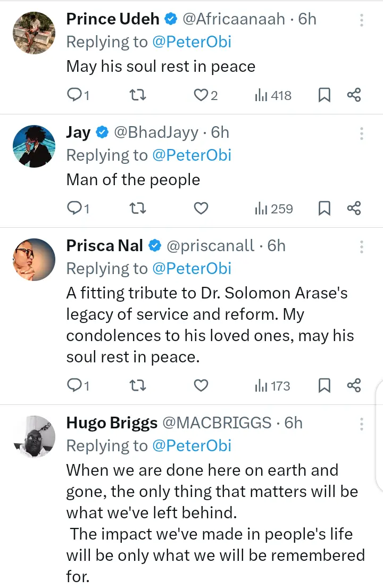This screenshot has height=588, width=383.
Task: Like Prince Udeh's reply
Action: (x=201, y=95)
